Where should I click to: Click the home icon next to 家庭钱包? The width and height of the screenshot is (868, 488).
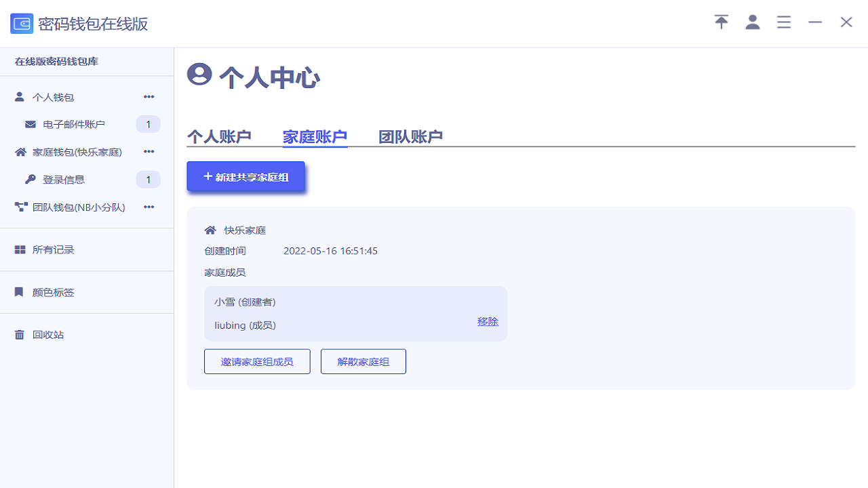(19, 152)
